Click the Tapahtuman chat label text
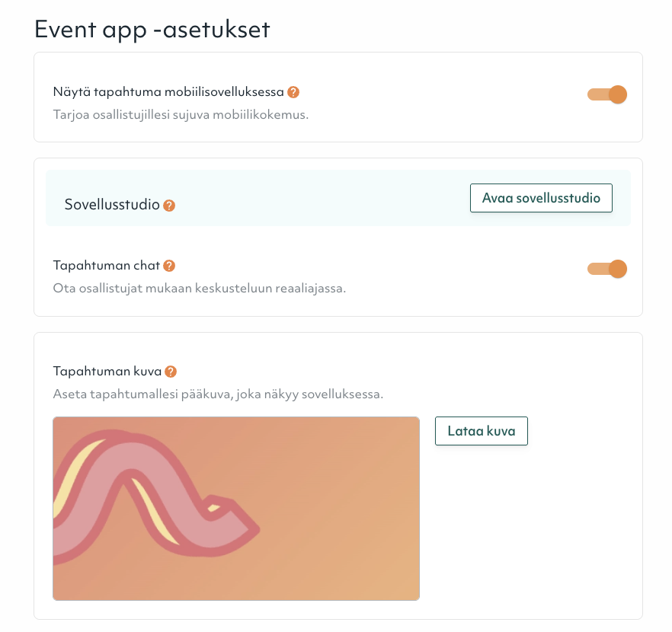Screen dimensions: 672x632 [x=107, y=266]
